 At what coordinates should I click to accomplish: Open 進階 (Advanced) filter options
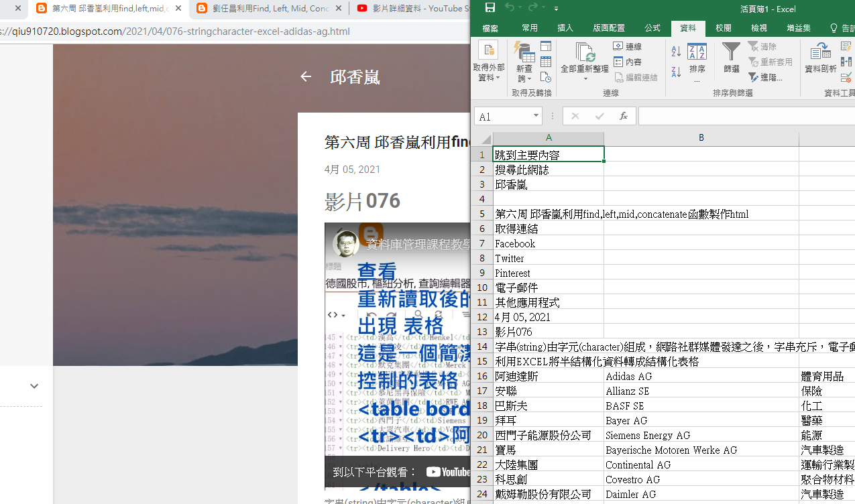tap(765, 77)
